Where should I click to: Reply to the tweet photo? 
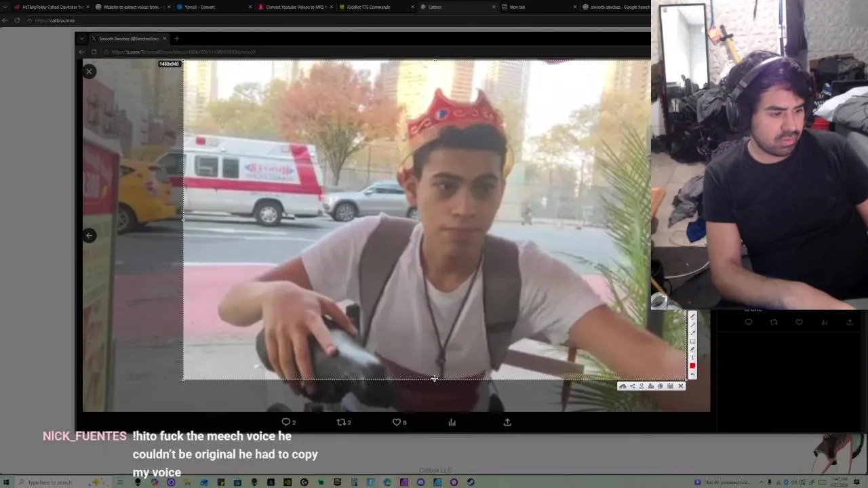pos(289,422)
